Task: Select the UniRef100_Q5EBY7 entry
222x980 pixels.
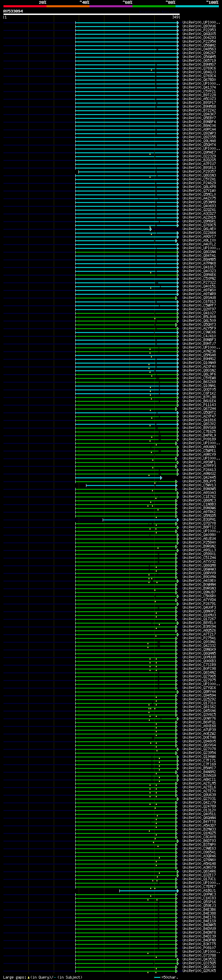Action: 199,118
